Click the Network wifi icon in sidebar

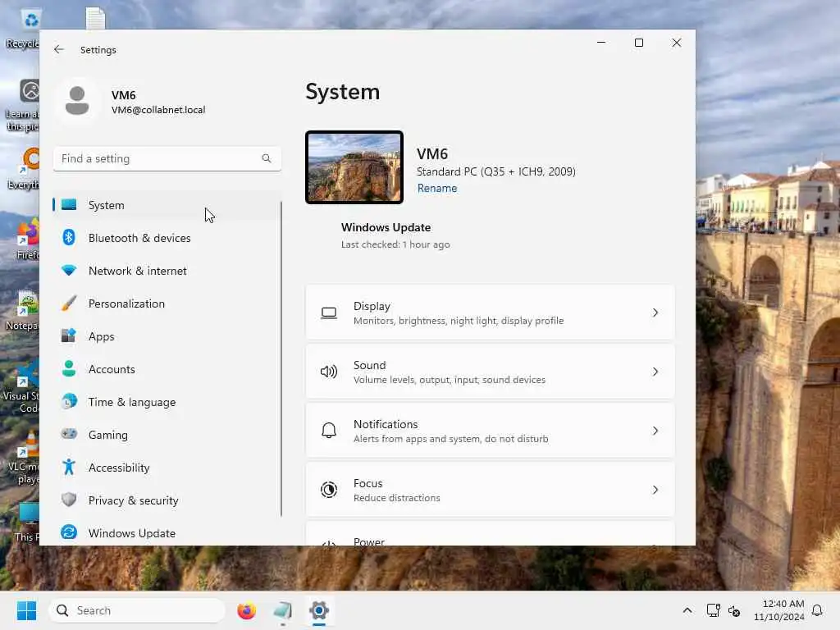coord(69,270)
